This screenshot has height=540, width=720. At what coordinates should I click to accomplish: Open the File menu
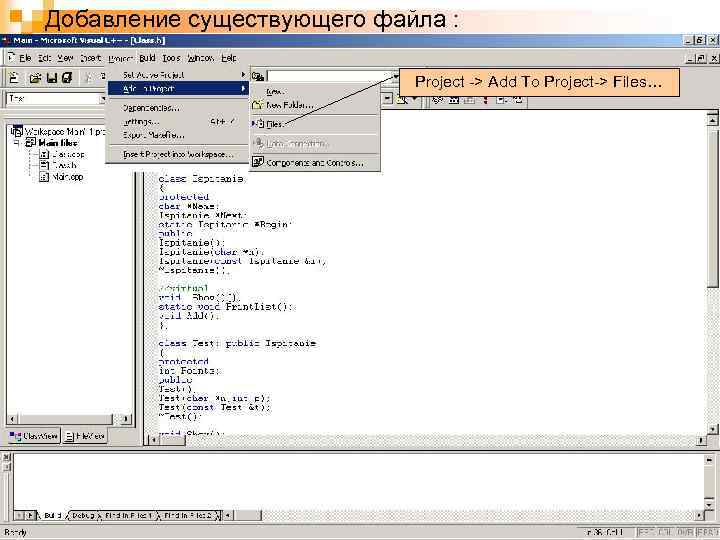click(x=25, y=58)
